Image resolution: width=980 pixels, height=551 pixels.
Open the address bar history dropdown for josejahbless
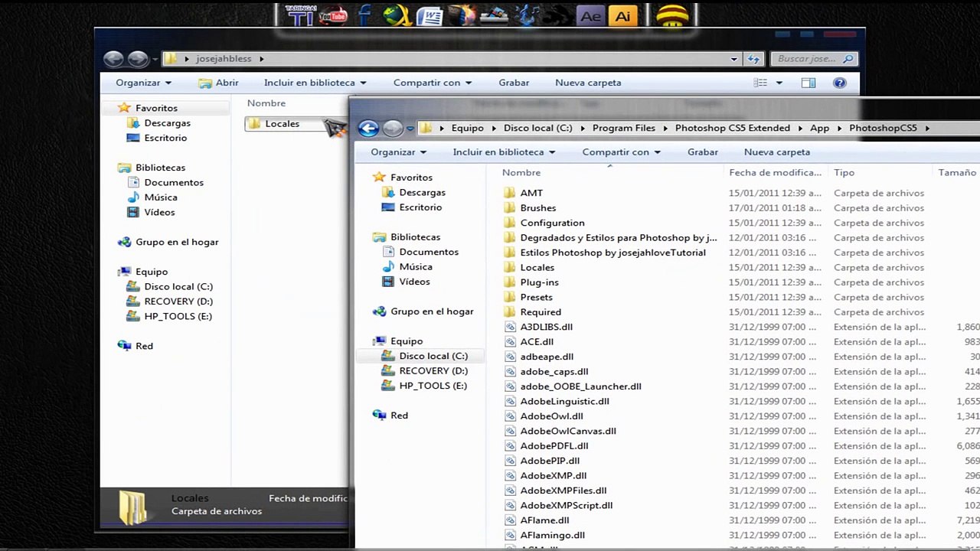tap(733, 59)
